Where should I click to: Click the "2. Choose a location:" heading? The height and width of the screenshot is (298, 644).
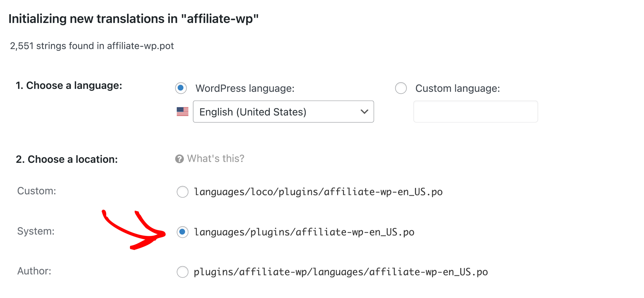tap(67, 159)
